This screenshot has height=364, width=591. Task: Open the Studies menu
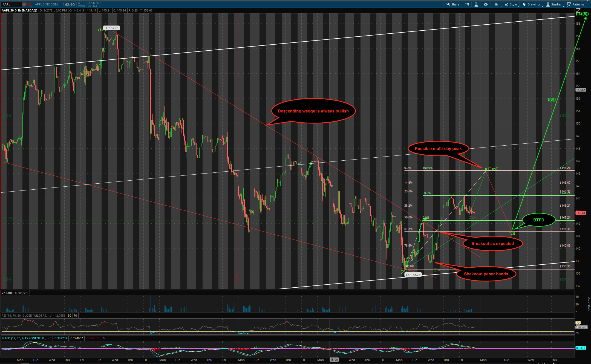554,4
